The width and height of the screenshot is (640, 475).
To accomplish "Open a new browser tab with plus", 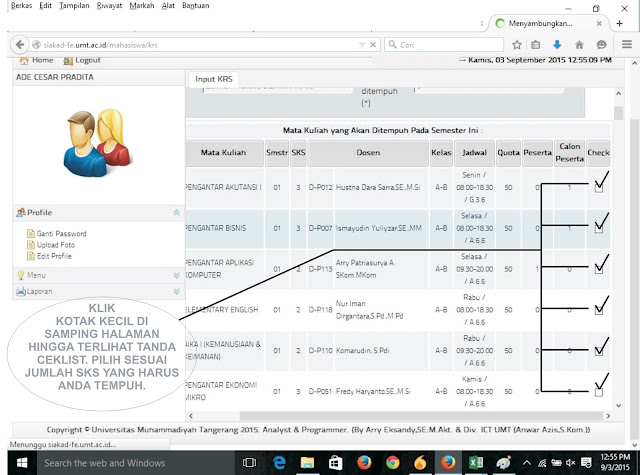I will pyautogui.click(x=620, y=24).
